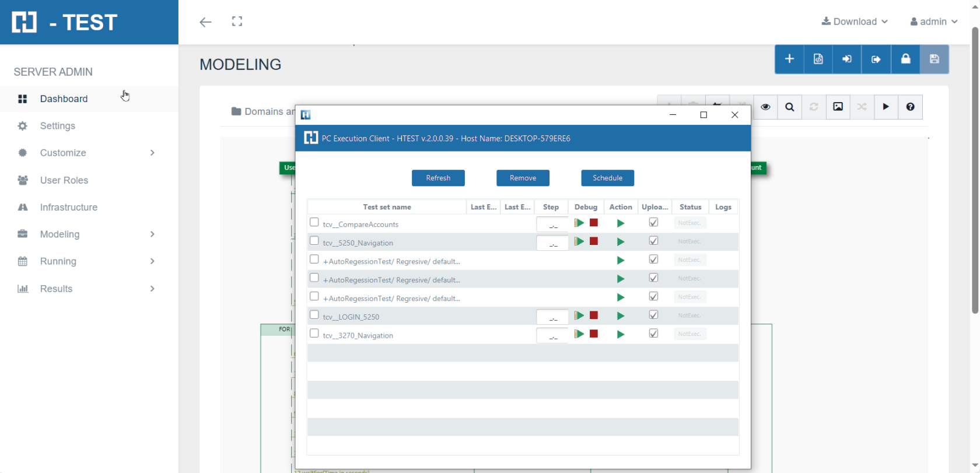Open the admin user dropdown
The image size is (980, 473).
pos(933,22)
